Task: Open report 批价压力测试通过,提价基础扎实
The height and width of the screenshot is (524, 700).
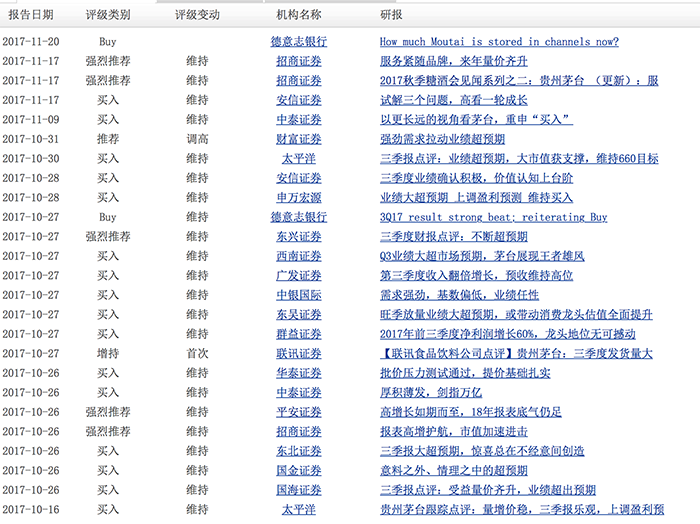Action: tap(465, 373)
